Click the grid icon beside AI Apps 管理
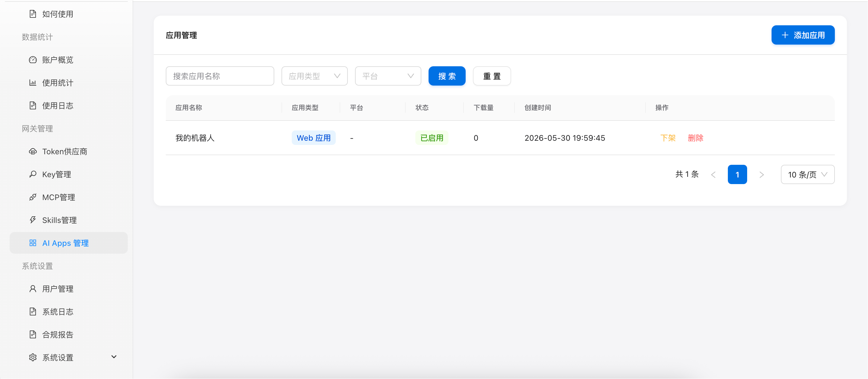The height and width of the screenshot is (379, 868). coord(33,243)
